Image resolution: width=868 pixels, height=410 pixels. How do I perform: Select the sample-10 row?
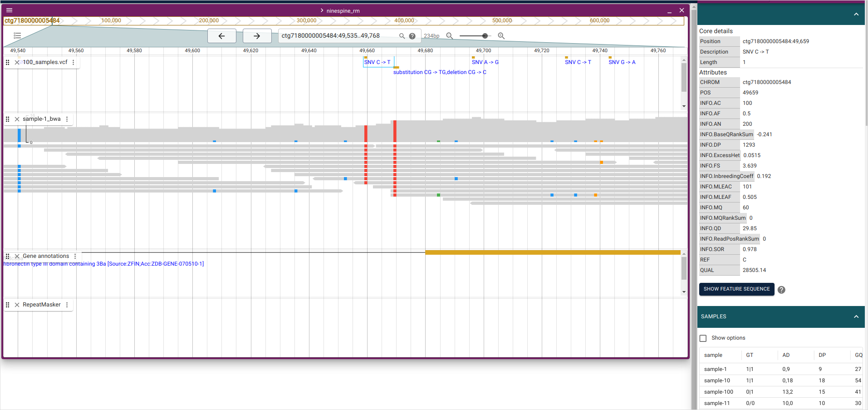tap(781, 380)
